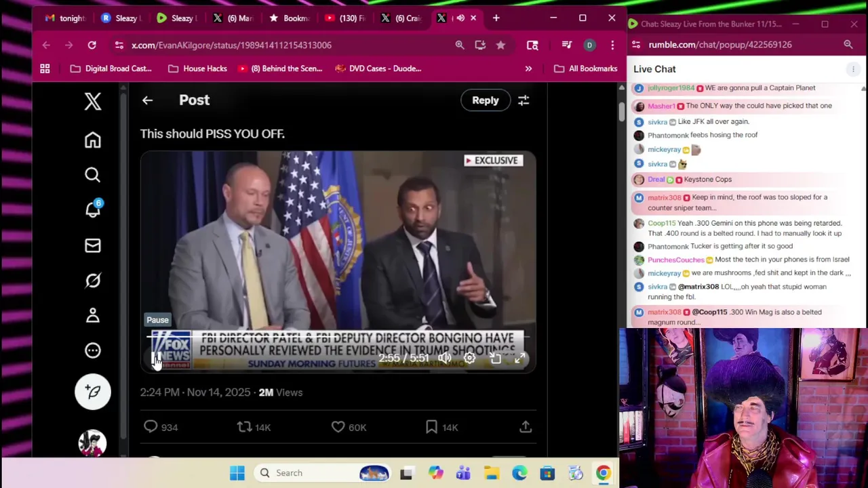This screenshot has width=868, height=488.
Task: Open the Behind the Scen... bookmark
Action: click(x=279, y=68)
